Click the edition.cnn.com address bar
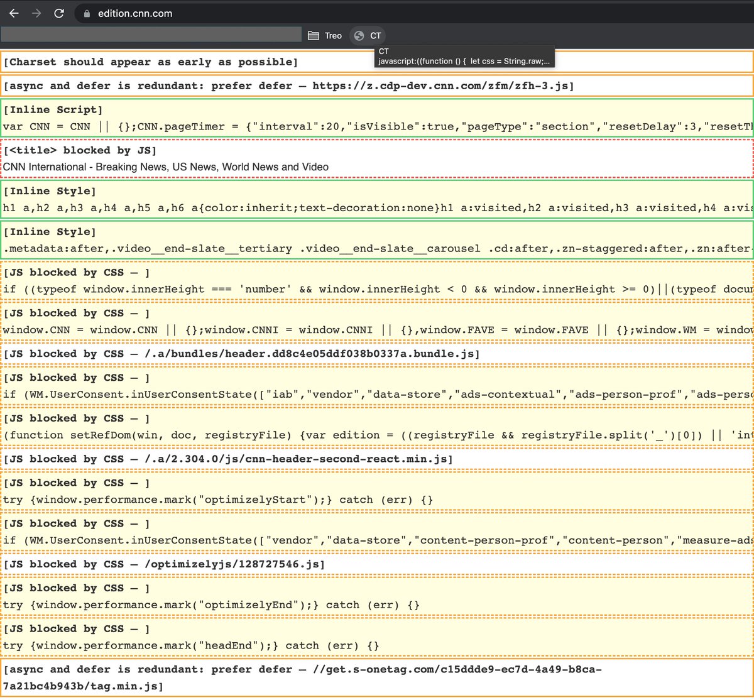This screenshot has width=754, height=700. pyautogui.click(x=415, y=13)
